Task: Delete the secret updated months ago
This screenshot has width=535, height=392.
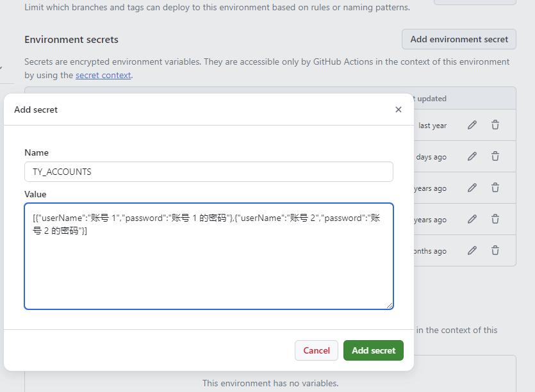Action: tap(495, 251)
